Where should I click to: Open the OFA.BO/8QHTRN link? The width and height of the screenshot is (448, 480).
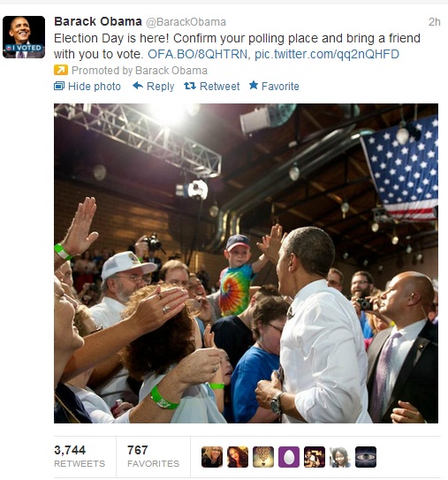pos(199,54)
